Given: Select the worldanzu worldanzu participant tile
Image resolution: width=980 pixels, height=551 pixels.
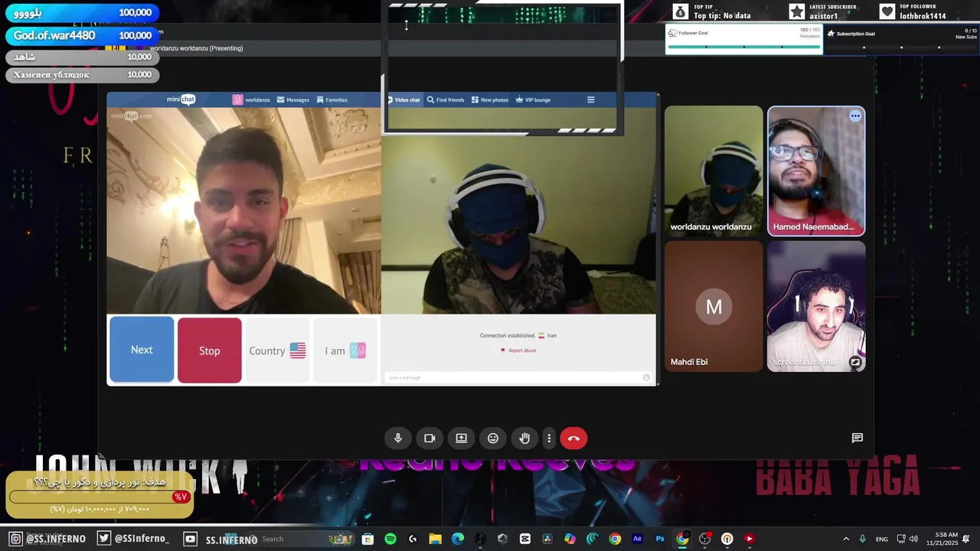Looking at the screenshot, I should point(714,171).
